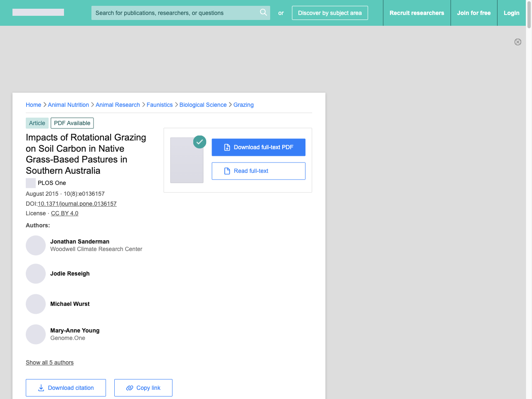The width and height of the screenshot is (532, 399).
Task: Click the chain-link icon on Copy link
Action: pos(129,387)
